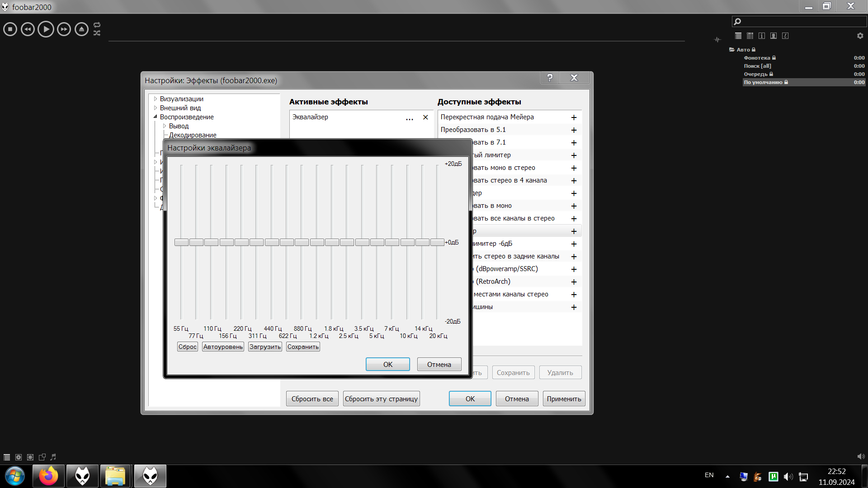The height and width of the screenshot is (488, 868).
Task: Toggle volume speaker icon in status bar
Action: coord(861,457)
